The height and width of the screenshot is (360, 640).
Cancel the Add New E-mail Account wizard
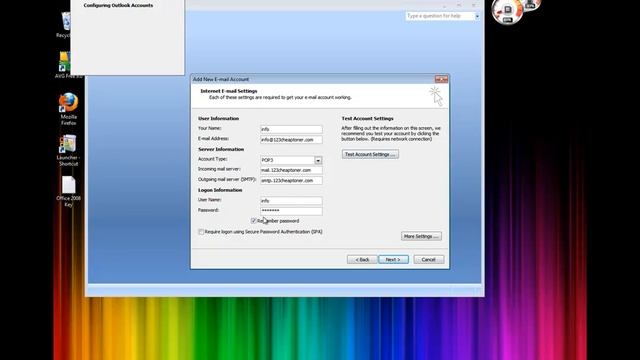(429, 260)
